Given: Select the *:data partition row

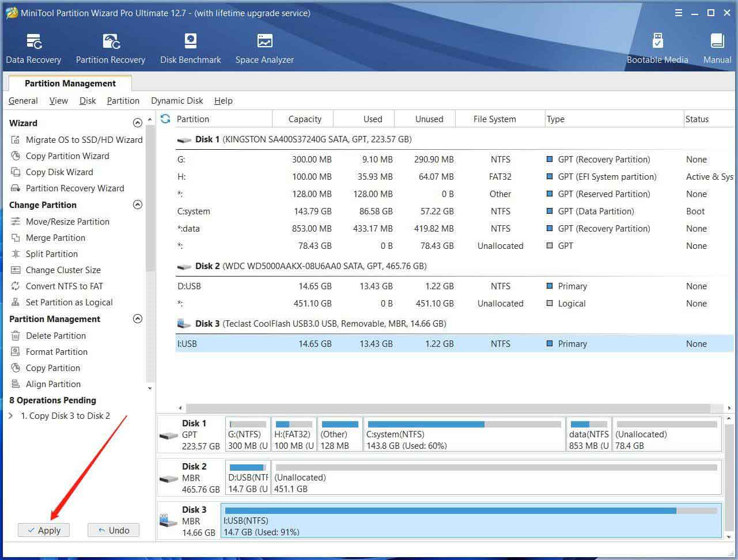Looking at the screenshot, I should (455, 229).
